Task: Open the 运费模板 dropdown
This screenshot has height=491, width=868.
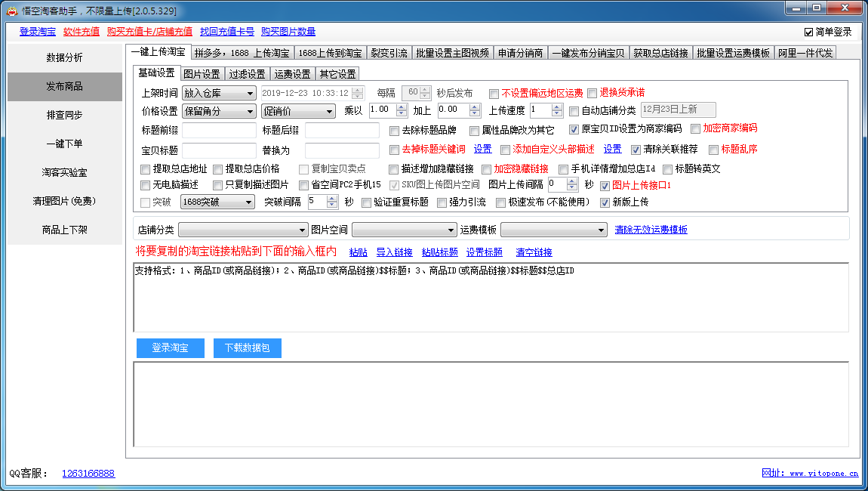Action: pyautogui.click(x=554, y=230)
